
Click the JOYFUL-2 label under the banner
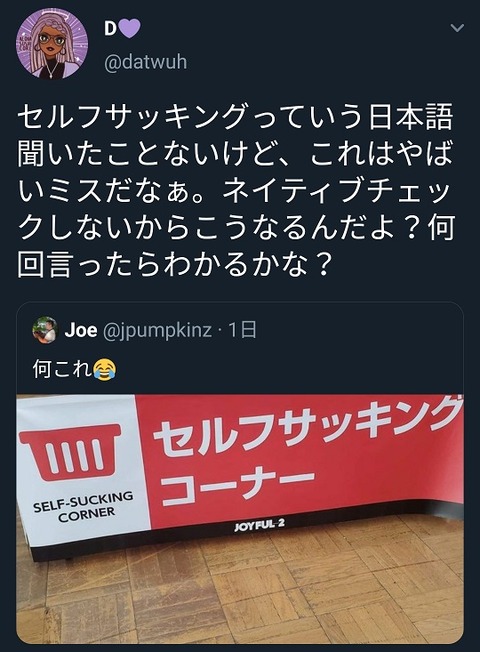click(259, 526)
